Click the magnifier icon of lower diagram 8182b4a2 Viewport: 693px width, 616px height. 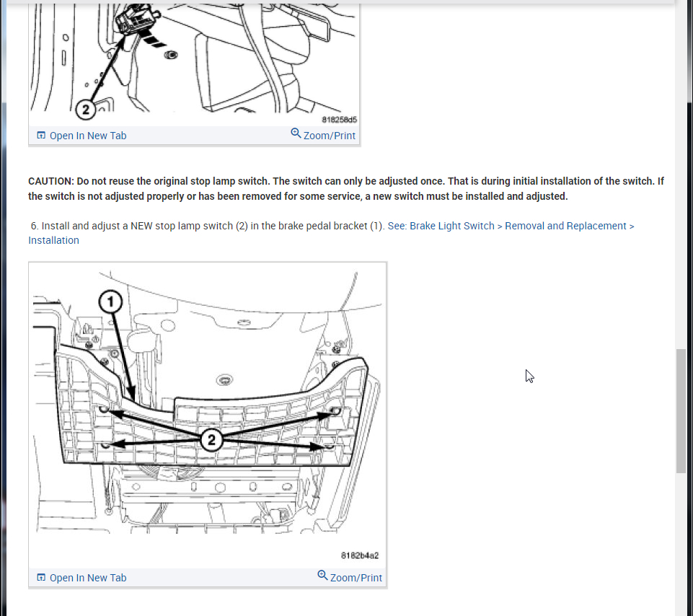click(322, 576)
